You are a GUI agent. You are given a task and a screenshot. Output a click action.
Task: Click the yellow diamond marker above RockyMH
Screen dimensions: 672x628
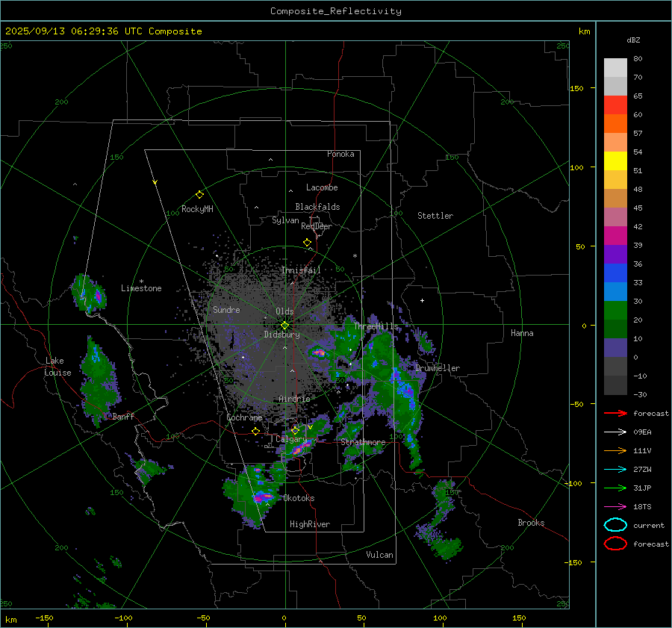[199, 195]
